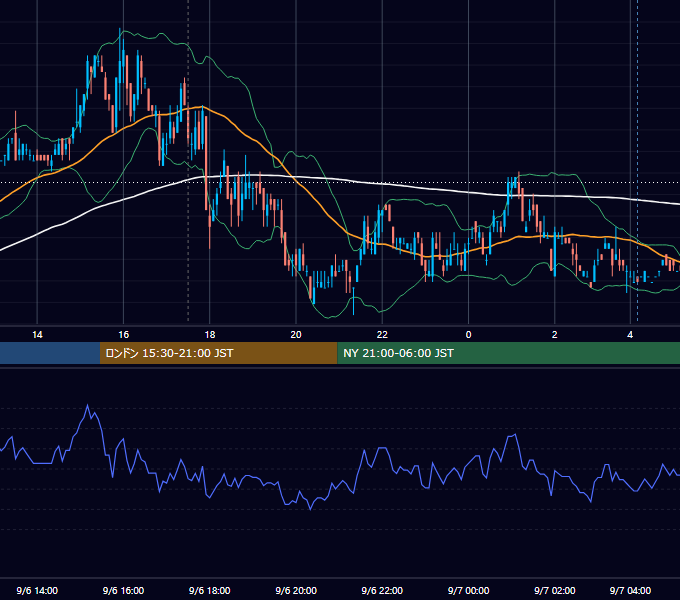Viewport: 680px width, 600px height.
Task: Click the '16' hour label on chart axis
Action: pos(124,335)
